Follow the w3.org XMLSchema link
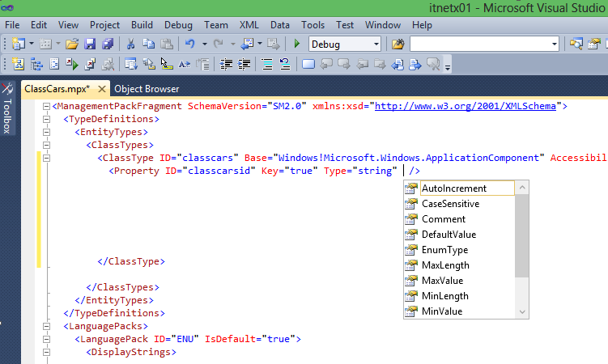 point(468,106)
